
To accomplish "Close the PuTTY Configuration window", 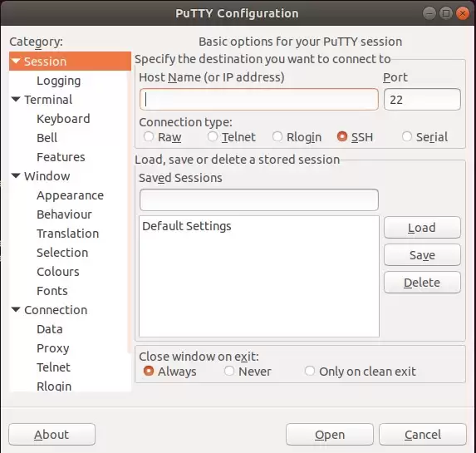I will click(x=463, y=13).
